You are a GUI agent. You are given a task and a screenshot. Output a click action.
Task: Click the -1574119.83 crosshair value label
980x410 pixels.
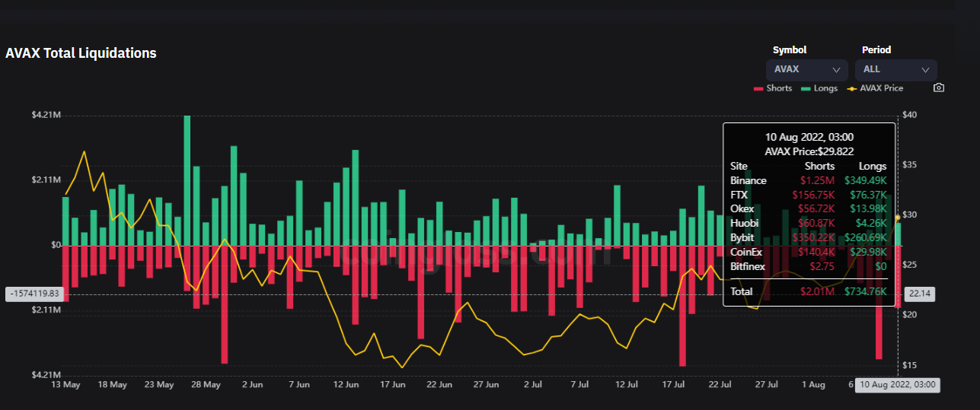coord(34,293)
